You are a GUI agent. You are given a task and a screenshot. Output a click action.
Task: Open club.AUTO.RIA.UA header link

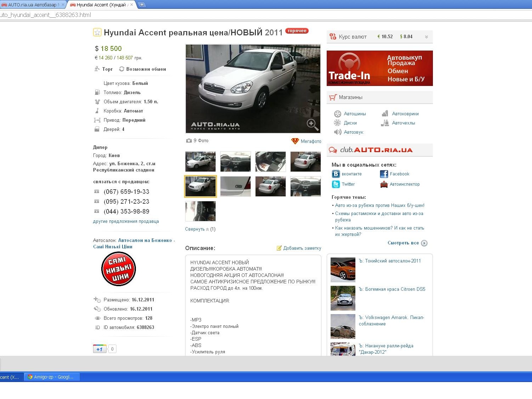click(376, 150)
